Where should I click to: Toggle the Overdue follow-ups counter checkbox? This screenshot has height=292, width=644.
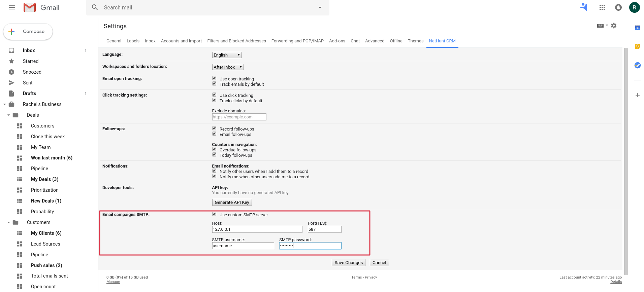[x=214, y=149]
